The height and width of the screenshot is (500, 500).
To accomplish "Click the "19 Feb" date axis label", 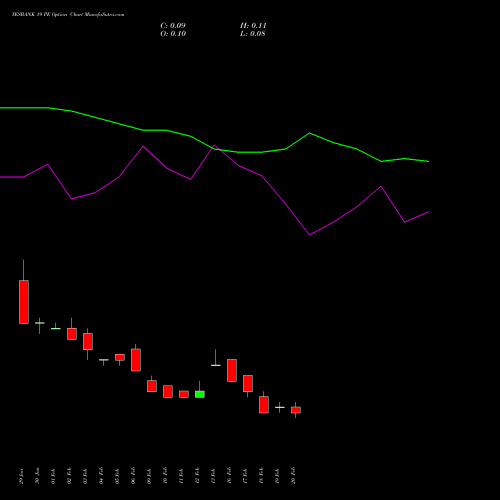I will pyautogui.click(x=278, y=476).
